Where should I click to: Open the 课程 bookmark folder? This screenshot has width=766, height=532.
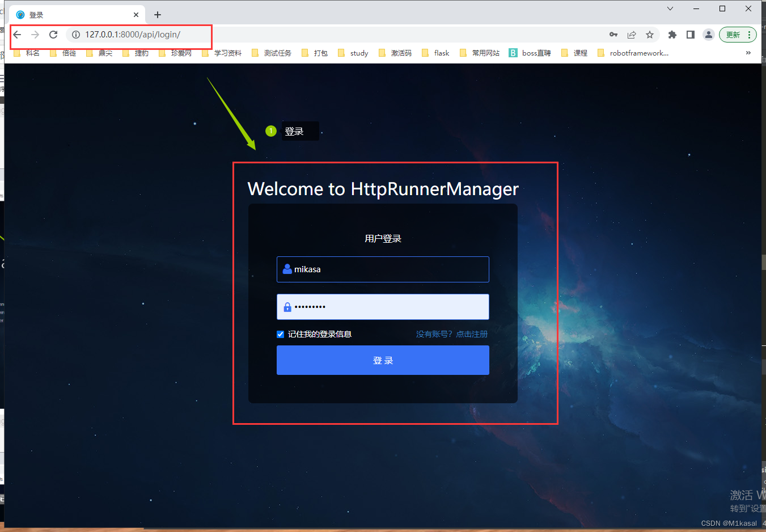coord(574,53)
